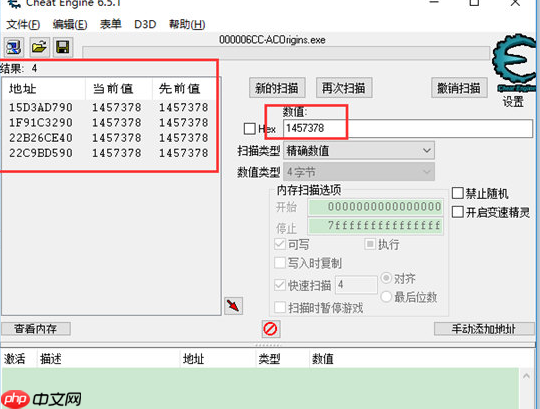Maximize the Cheat Engine window

[474, 3]
